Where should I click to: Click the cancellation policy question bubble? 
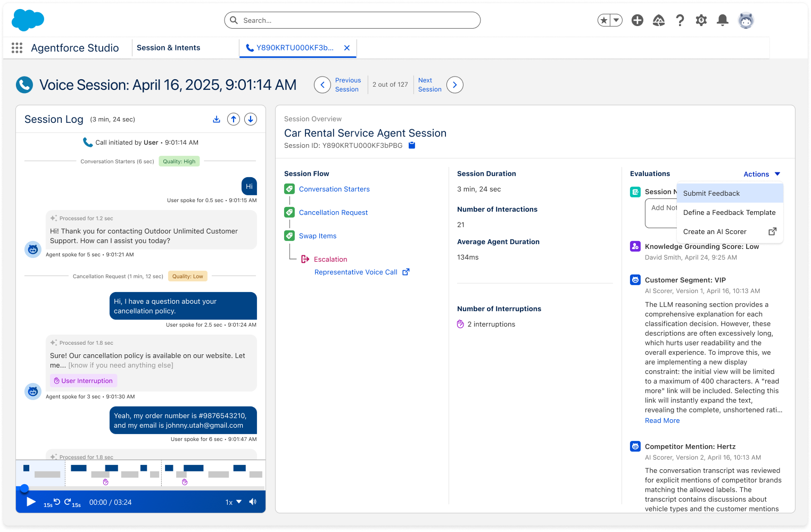(x=183, y=306)
